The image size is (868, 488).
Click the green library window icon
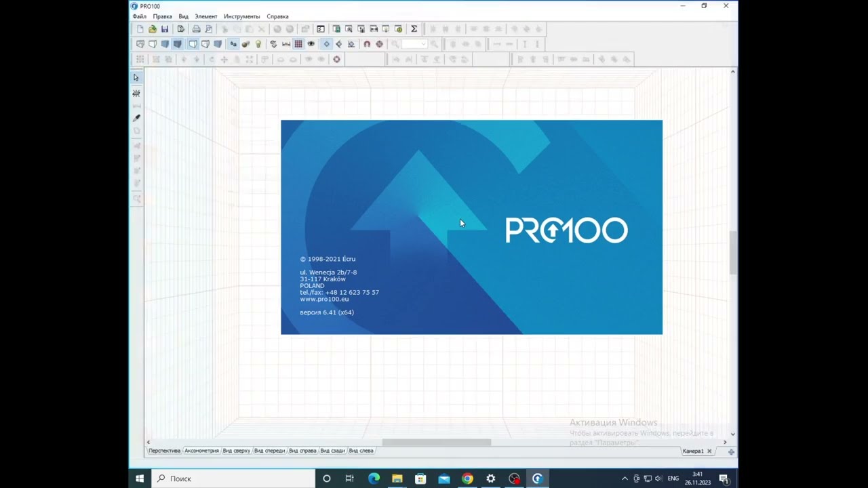click(x=336, y=29)
